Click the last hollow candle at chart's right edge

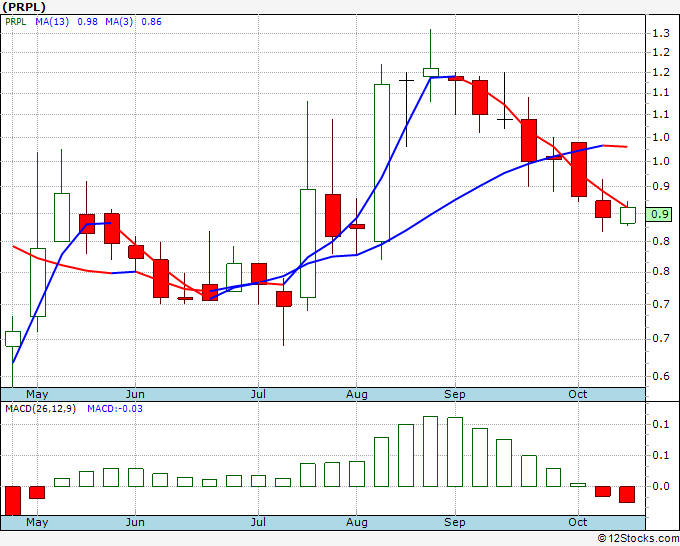[x=627, y=215]
